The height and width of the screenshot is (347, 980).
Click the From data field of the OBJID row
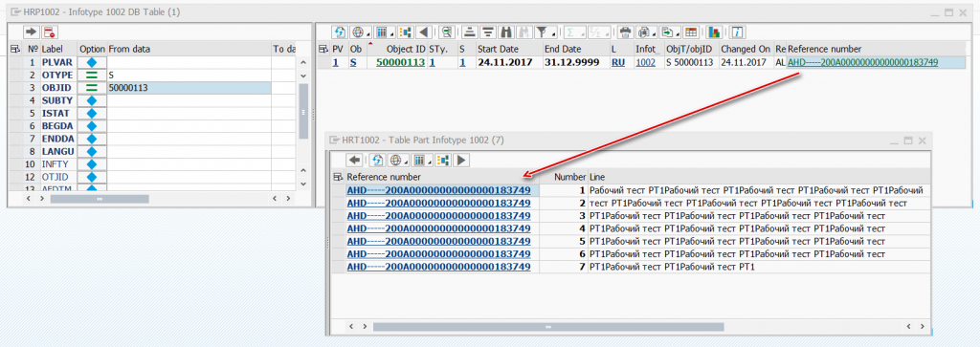tap(189, 88)
